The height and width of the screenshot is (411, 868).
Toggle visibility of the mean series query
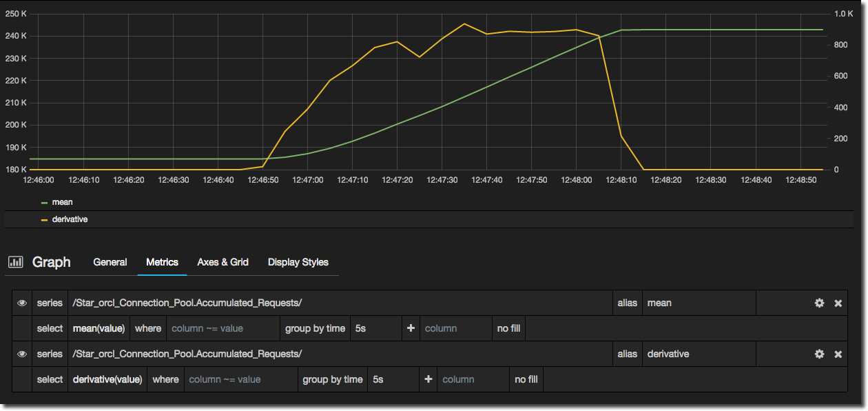pos(22,303)
